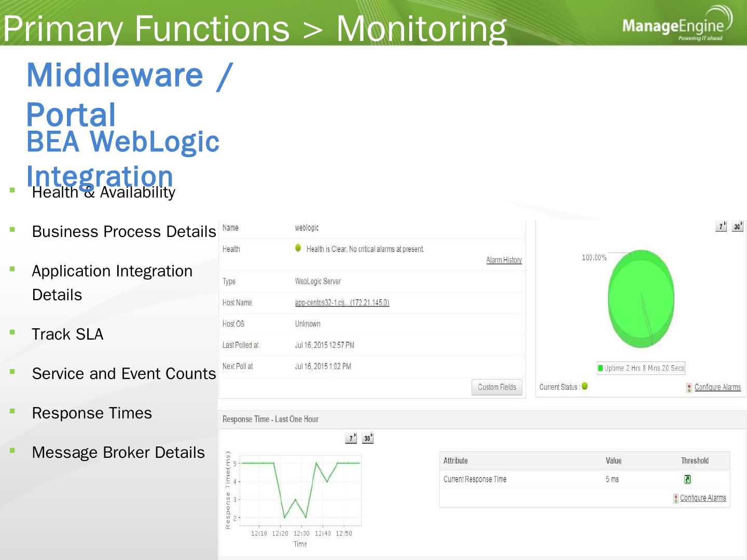This screenshot has height=560, width=747.
Task: Click the green Uptime legend swatch
Action: point(601,368)
